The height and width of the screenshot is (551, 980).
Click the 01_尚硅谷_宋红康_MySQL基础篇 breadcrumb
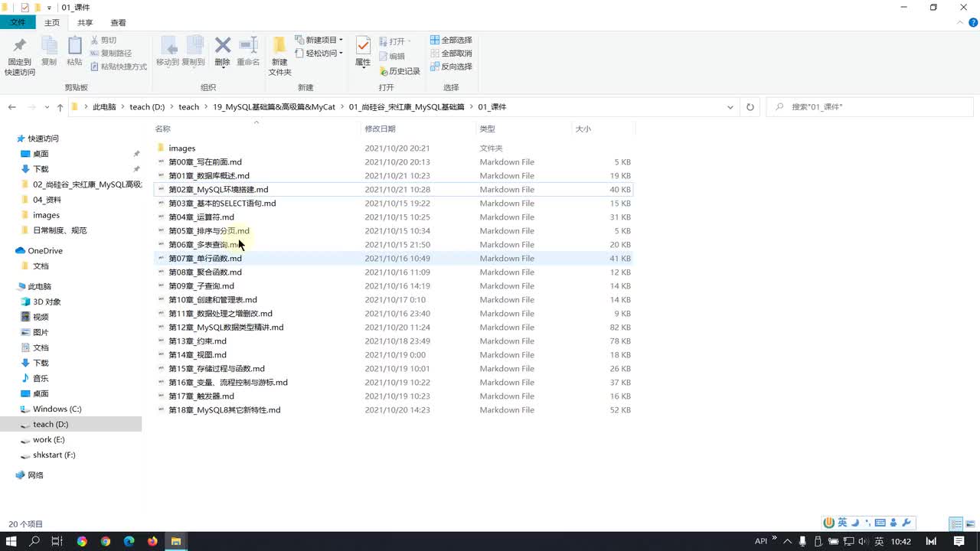407,107
